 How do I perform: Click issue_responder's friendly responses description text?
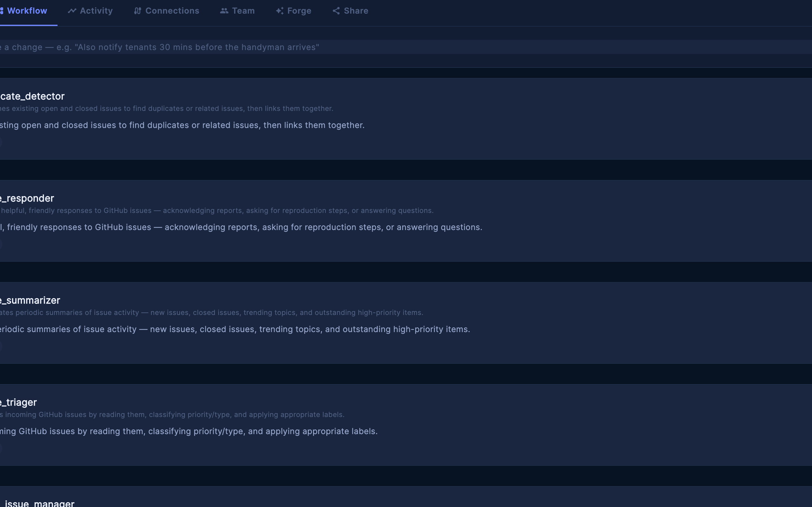pos(242,227)
